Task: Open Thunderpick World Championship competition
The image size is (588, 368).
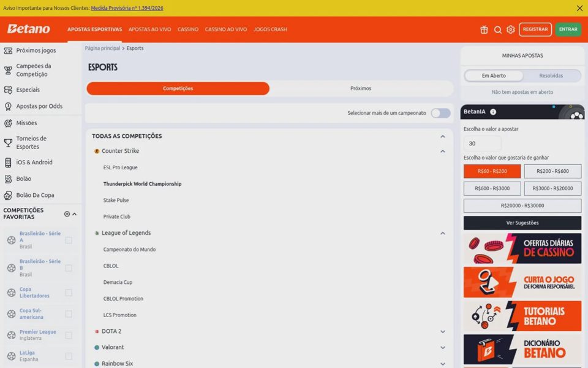Action: pyautogui.click(x=142, y=184)
